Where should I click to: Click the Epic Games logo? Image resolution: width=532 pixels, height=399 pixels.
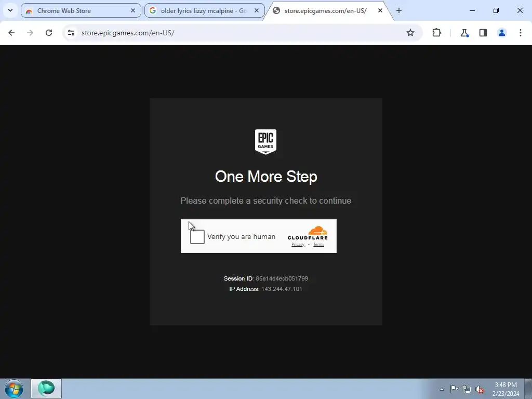coord(265,142)
